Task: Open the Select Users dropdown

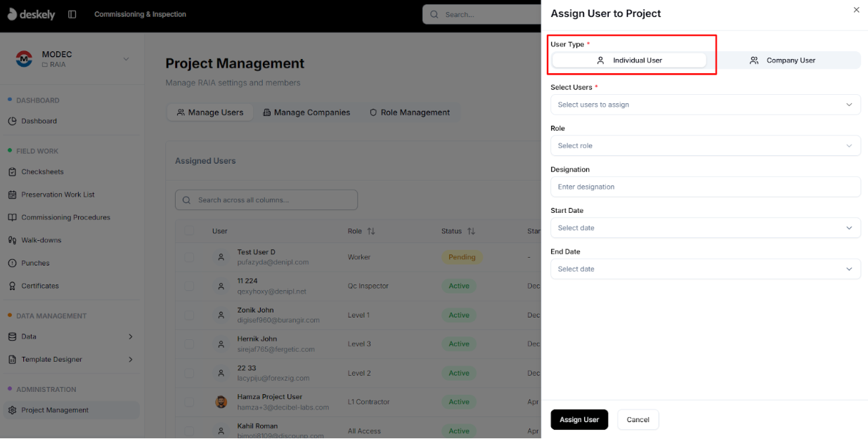Action: [x=705, y=104]
